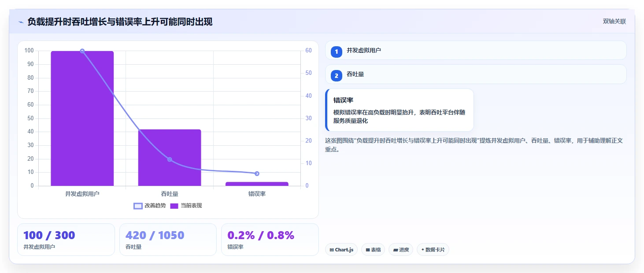Click the summary paragraph starting 这张图围绕
644x273 pixels.
tap(474, 145)
